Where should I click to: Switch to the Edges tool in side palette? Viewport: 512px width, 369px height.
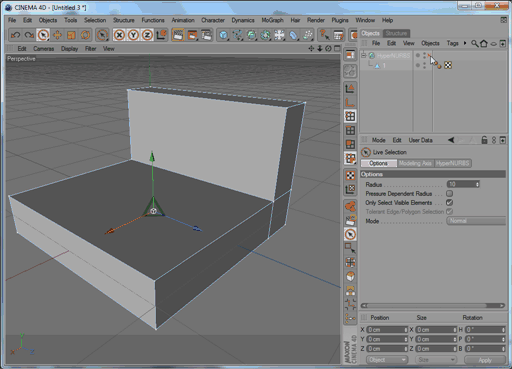[x=350, y=130]
